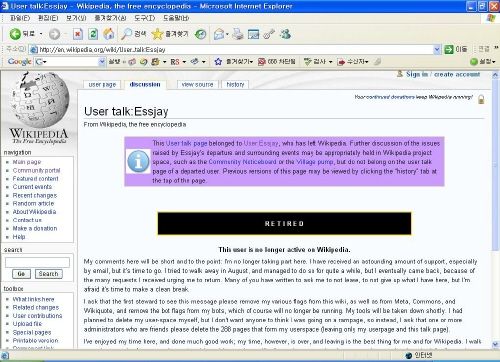Open the User contributions toolbox link
Screen dimensions: 500x362
tap(37, 316)
